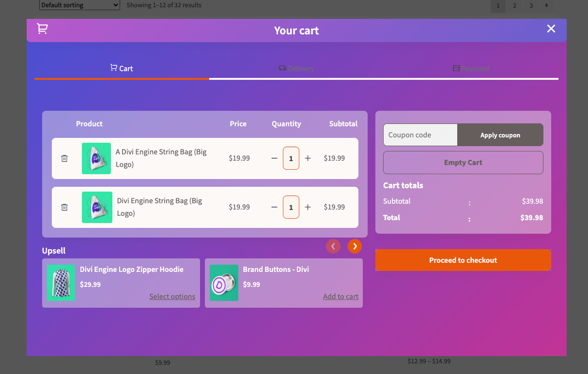Decrease quantity of first String Bag
The height and width of the screenshot is (374, 588).
pos(274,159)
